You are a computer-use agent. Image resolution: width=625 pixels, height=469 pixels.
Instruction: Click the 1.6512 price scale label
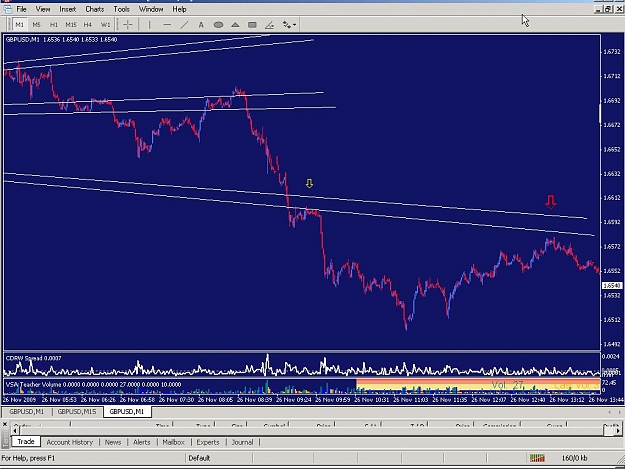point(611,320)
